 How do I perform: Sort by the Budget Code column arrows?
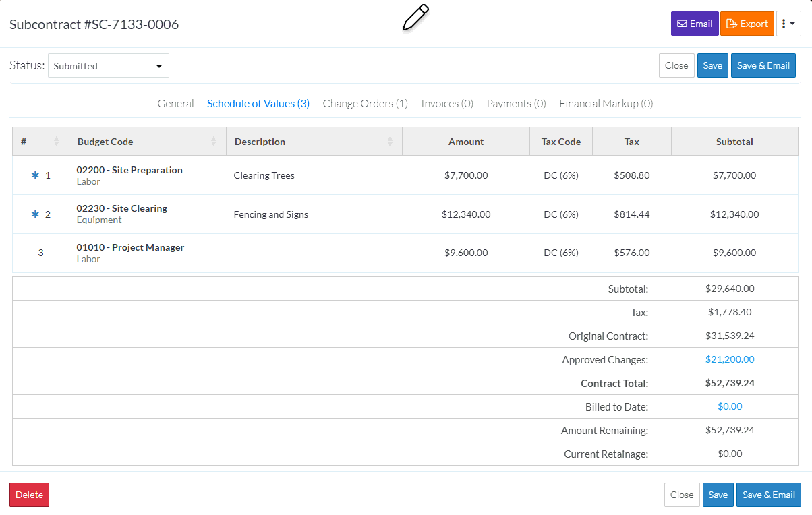pos(214,142)
